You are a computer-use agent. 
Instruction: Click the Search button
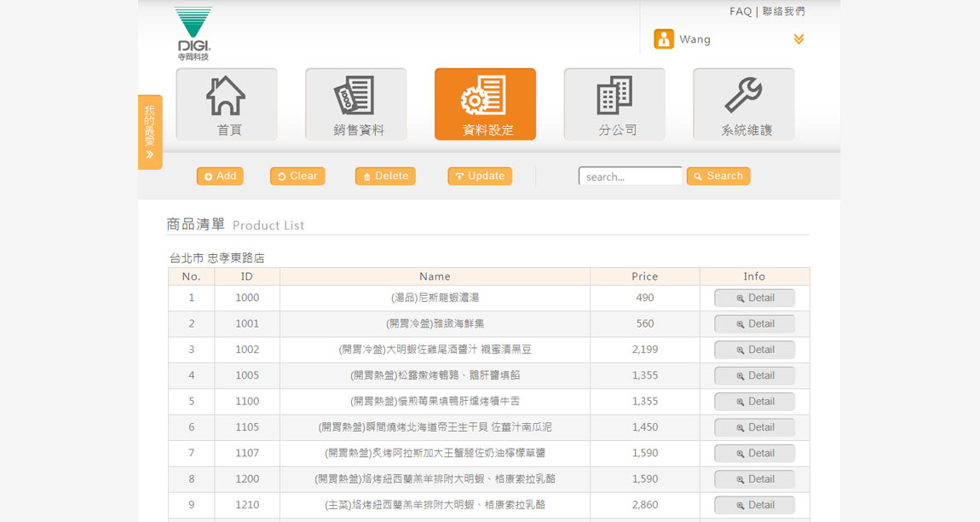(x=718, y=176)
